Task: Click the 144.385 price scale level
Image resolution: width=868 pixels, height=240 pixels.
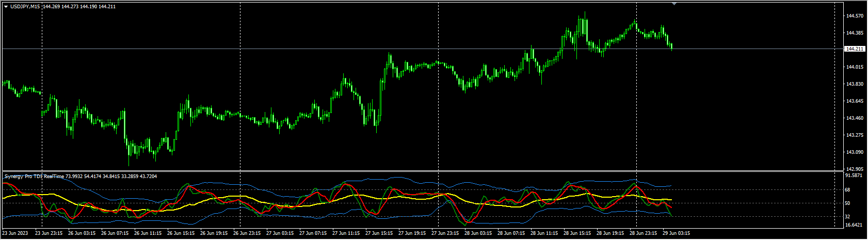Action: tap(855, 33)
